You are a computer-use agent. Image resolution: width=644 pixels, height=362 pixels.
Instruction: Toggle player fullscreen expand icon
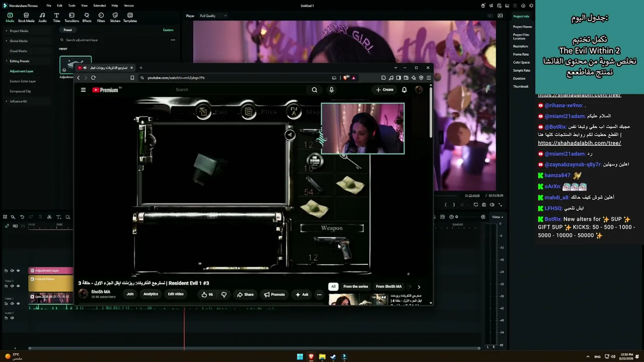click(x=500, y=205)
